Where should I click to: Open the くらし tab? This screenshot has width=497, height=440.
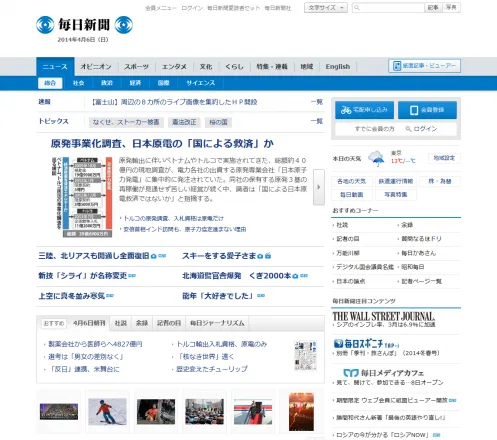234,67
